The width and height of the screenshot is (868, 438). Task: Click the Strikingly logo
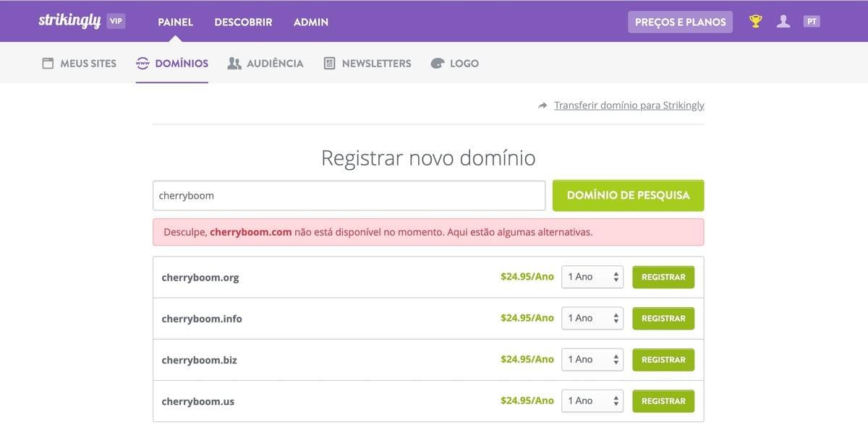point(69,21)
